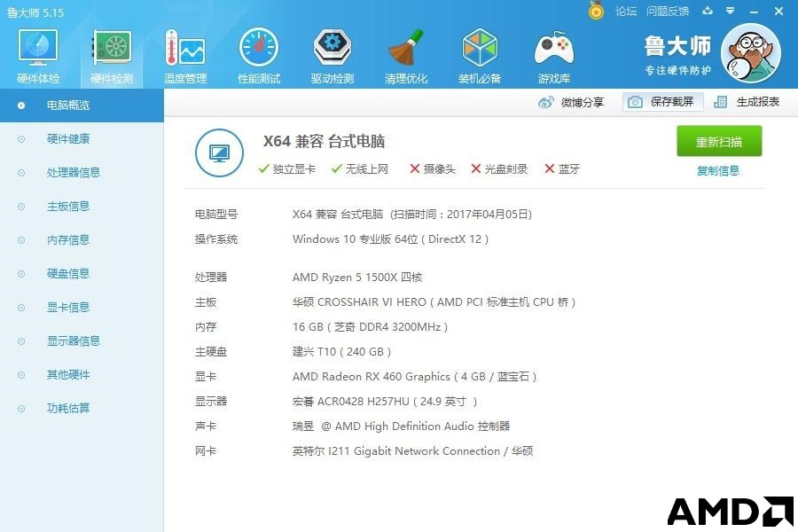Click 英特尔 I211 Gigabit Network Connection value
798x532 pixels.
412,451
